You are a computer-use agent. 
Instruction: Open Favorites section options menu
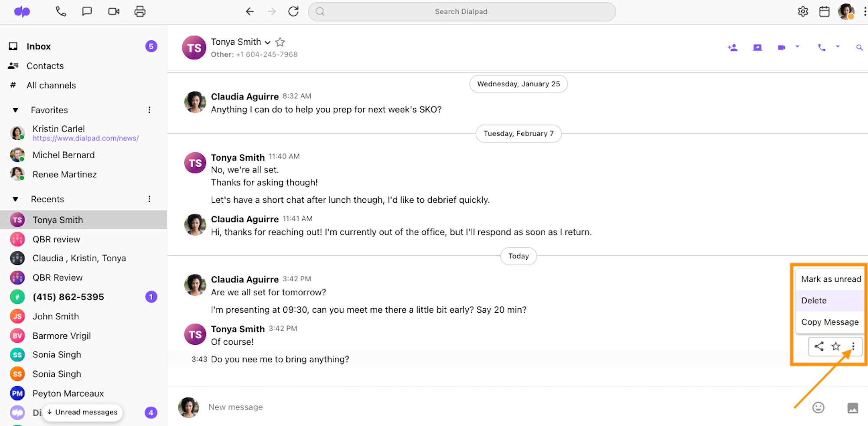tap(149, 110)
